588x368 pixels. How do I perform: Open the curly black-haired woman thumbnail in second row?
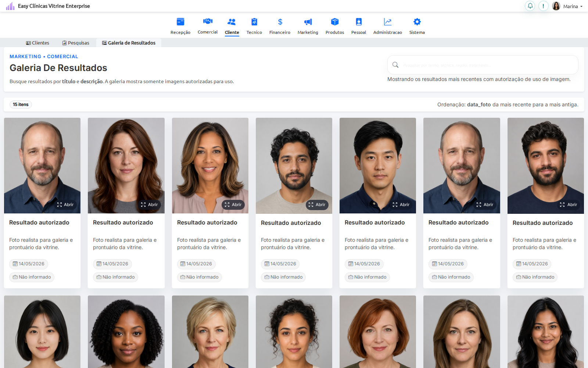(x=126, y=332)
